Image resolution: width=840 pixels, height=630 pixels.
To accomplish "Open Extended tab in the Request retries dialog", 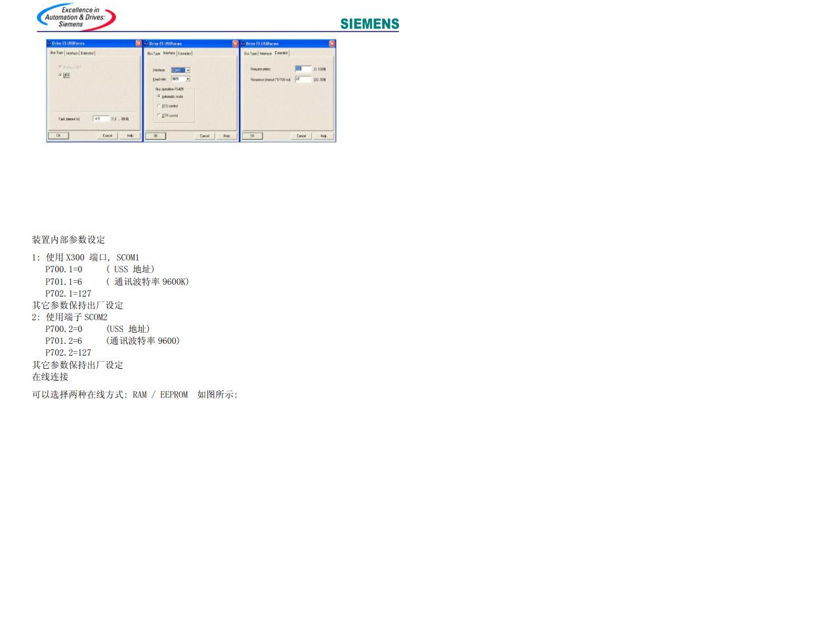I will pyautogui.click(x=281, y=52).
